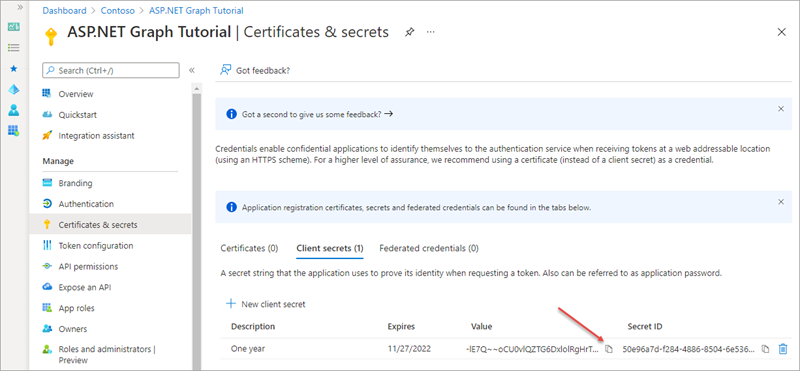
Task: Copy the Secret ID to clipboard
Action: pyautogui.click(x=765, y=349)
